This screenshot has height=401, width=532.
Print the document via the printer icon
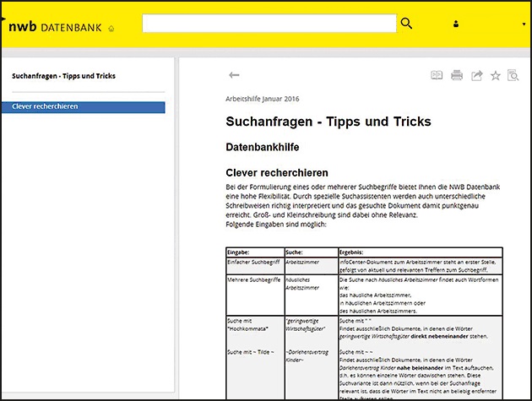click(457, 75)
